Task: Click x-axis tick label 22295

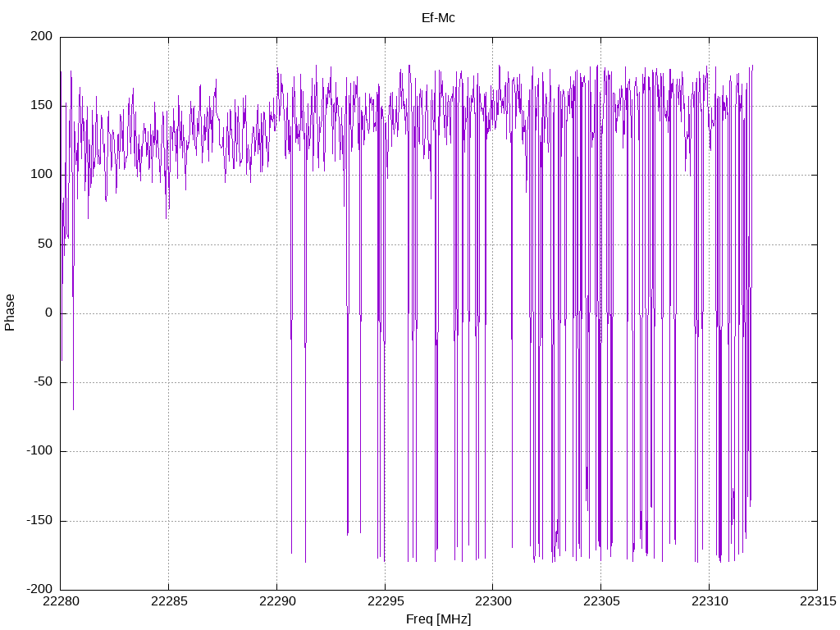Action: tap(386, 601)
